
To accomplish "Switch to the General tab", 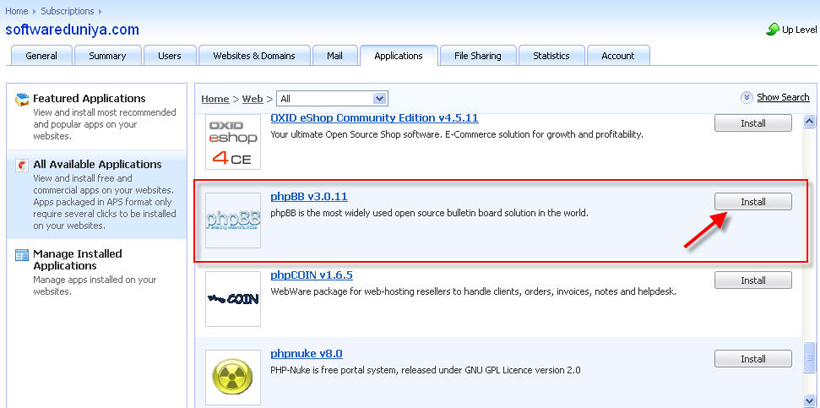I will (41, 55).
